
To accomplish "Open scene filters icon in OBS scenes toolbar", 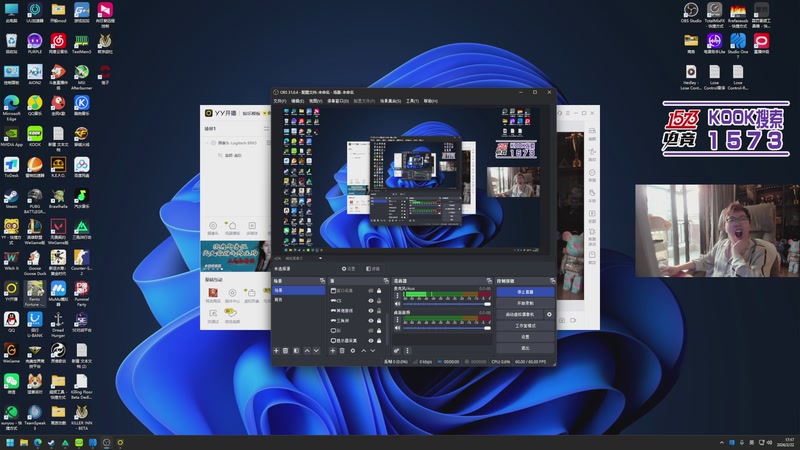I will tap(296, 351).
